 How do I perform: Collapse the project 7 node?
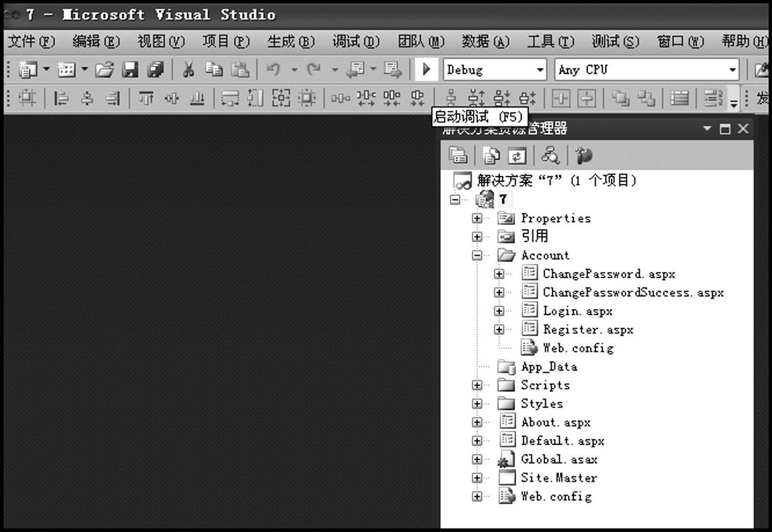tap(456, 199)
